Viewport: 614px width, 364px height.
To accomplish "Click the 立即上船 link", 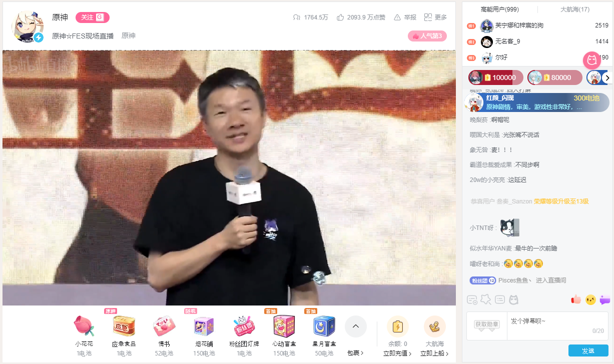I will coord(434,353).
